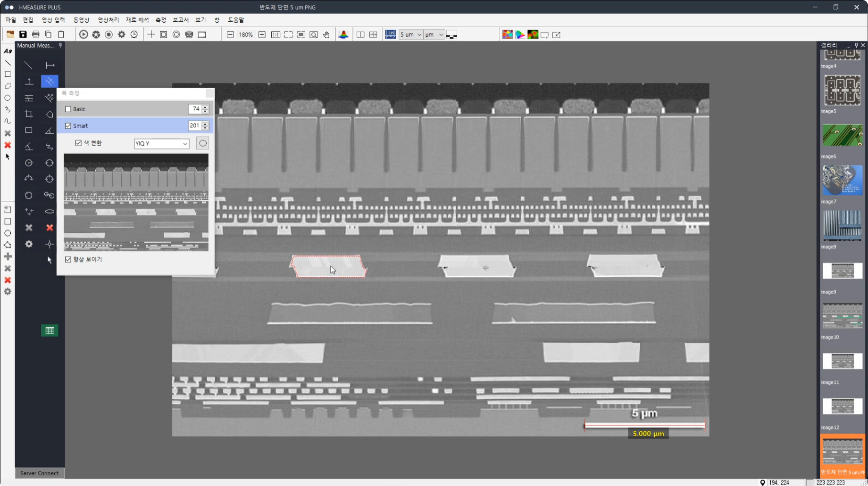
Task: Select the horizontal distance measure tool
Action: tap(50, 66)
